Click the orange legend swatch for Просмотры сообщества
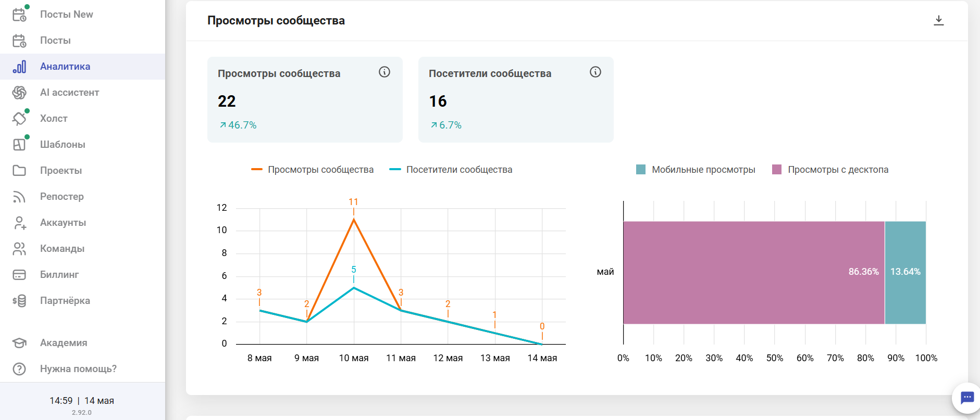Image resolution: width=980 pixels, height=420 pixels. pos(256,170)
